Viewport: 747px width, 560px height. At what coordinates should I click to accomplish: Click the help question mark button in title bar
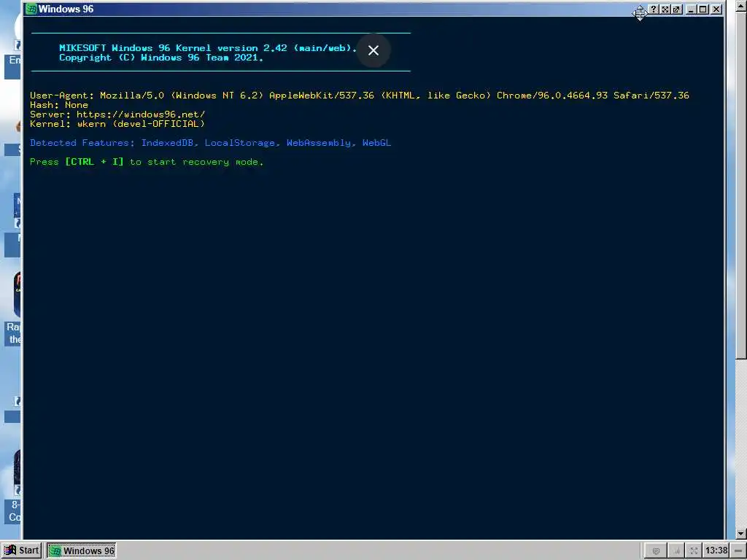pyautogui.click(x=654, y=9)
